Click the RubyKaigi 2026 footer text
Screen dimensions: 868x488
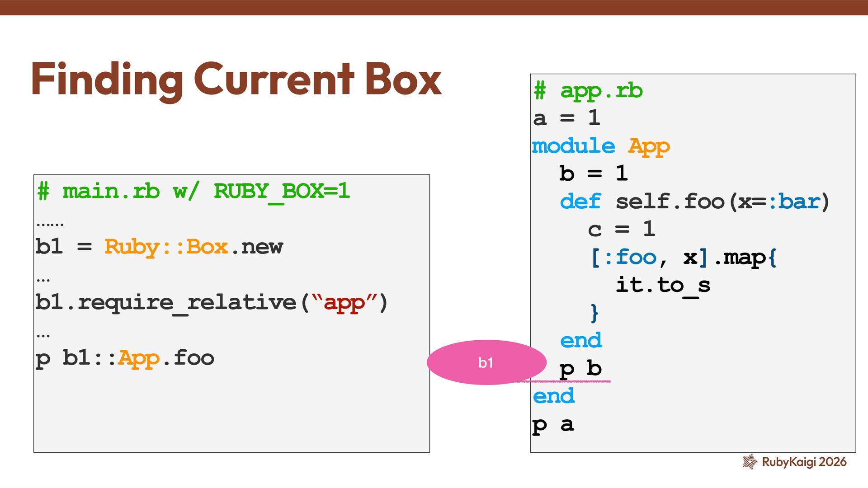click(x=804, y=462)
